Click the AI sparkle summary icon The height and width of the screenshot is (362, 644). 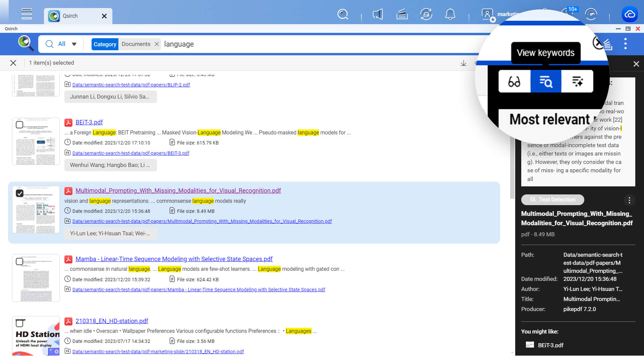[x=577, y=81]
